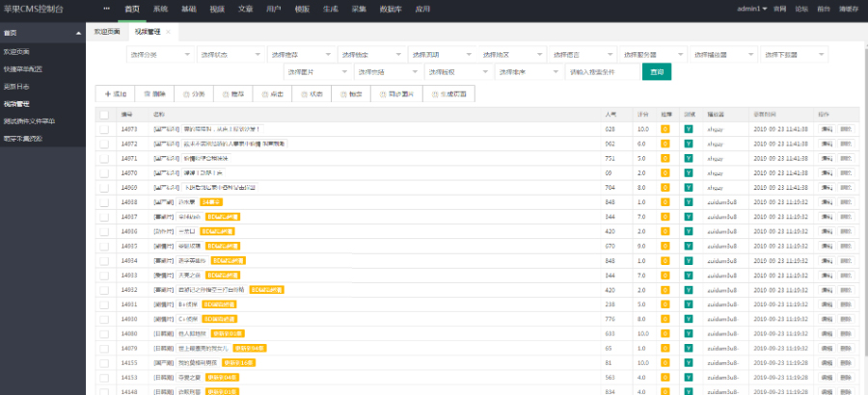Image resolution: width=868 pixels, height=395 pixels.
Task: Open the 选择播放器 dropdown
Action: tap(723, 55)
